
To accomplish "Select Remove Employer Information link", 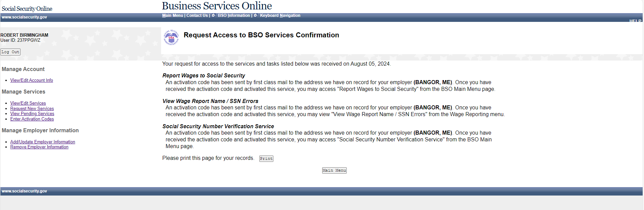I will click(39, 147).
